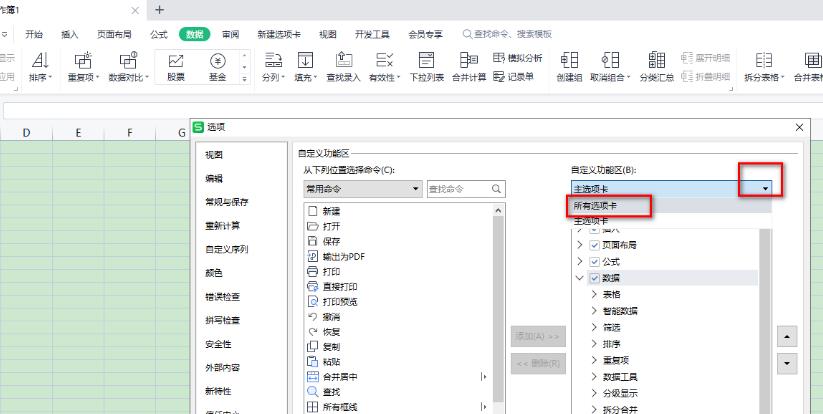Open 安全性 in options sidebar
This screenshot has height=414, width=823.
coord(218,345)
